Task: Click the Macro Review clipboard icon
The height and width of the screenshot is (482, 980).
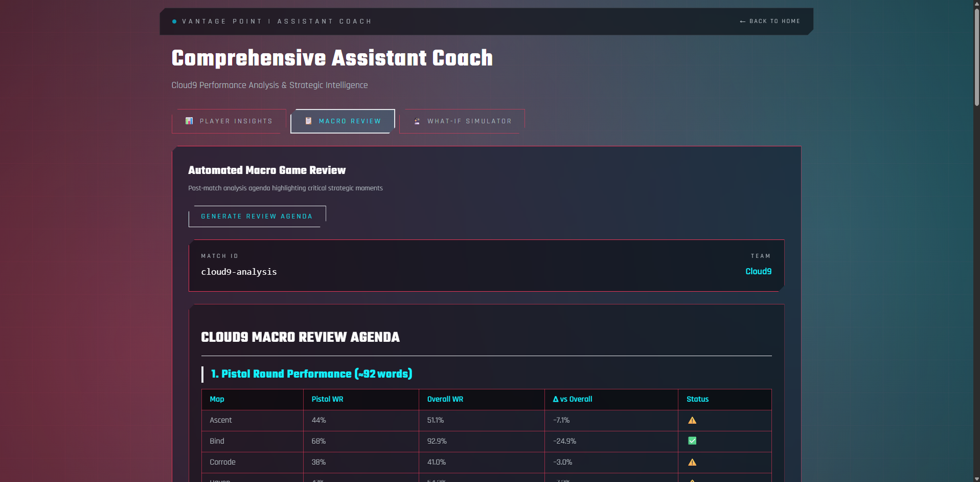Action: click(x=308, y=121)
